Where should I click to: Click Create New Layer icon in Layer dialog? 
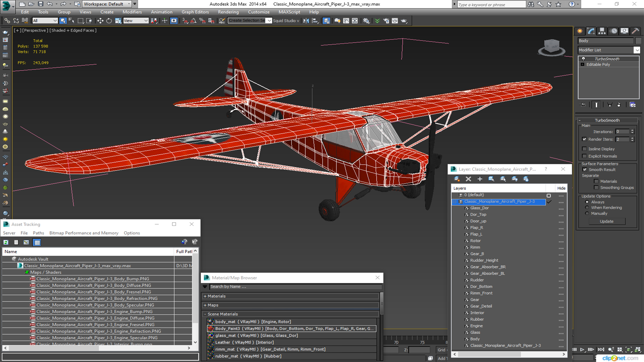[x=457, y=179]
